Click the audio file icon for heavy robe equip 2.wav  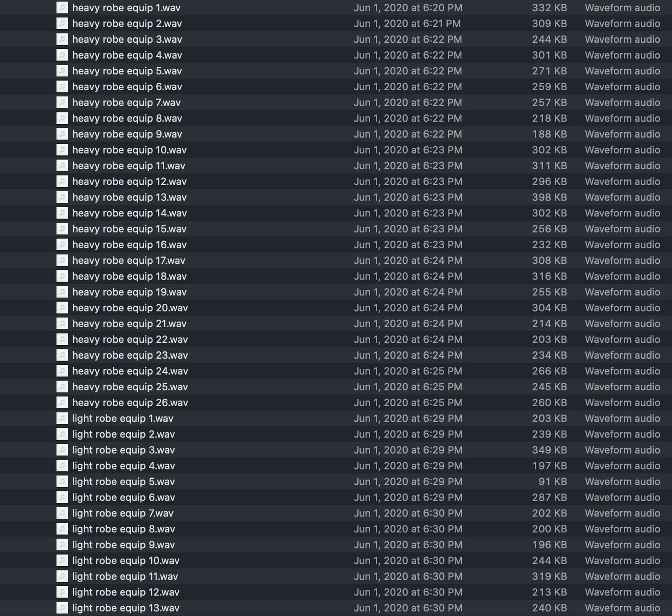coord(62,23)
